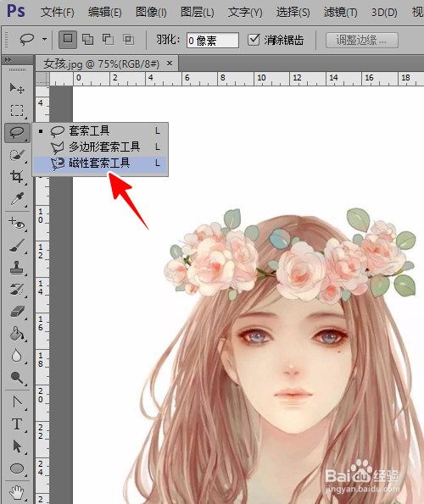
Task: Click the Photoshop Ps logo
Action: [16, 11]
